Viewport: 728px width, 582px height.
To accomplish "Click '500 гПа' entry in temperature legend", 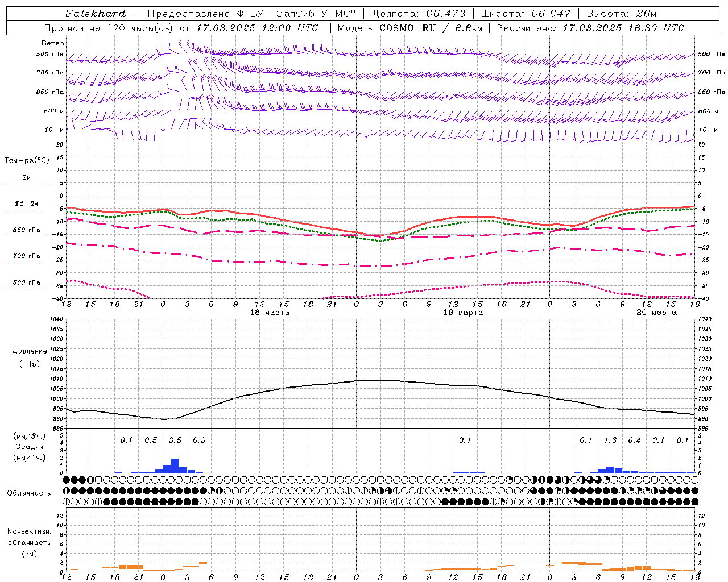I will 27,282.
